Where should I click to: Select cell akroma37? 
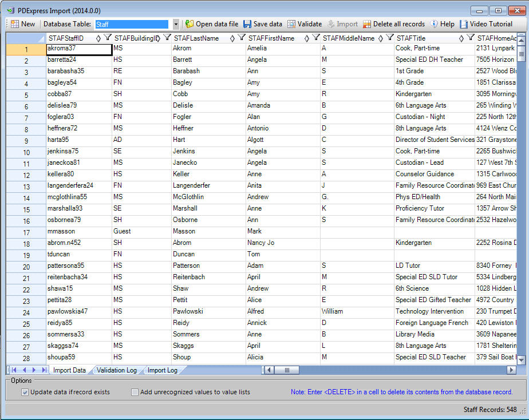tap(79, 49)
